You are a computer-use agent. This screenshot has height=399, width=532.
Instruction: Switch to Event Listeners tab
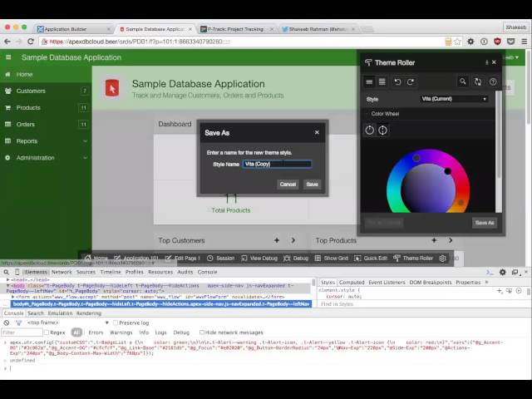tap(387, 283)
